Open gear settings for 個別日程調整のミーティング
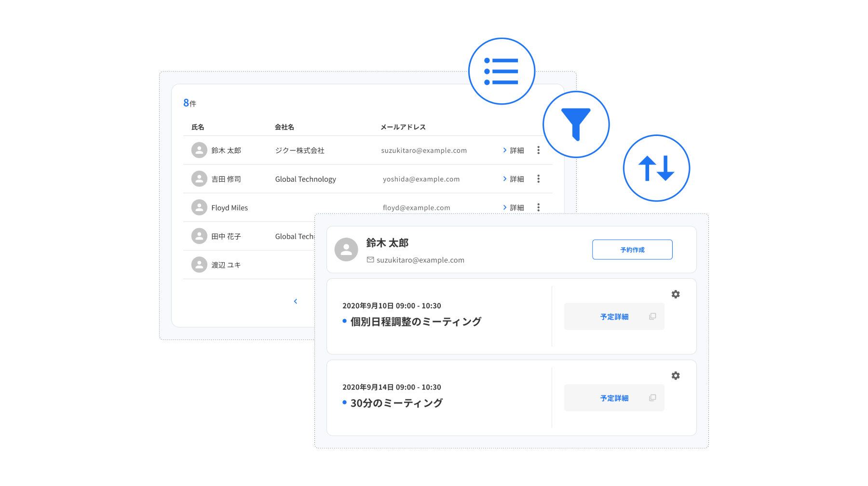 tap(676, 294)
